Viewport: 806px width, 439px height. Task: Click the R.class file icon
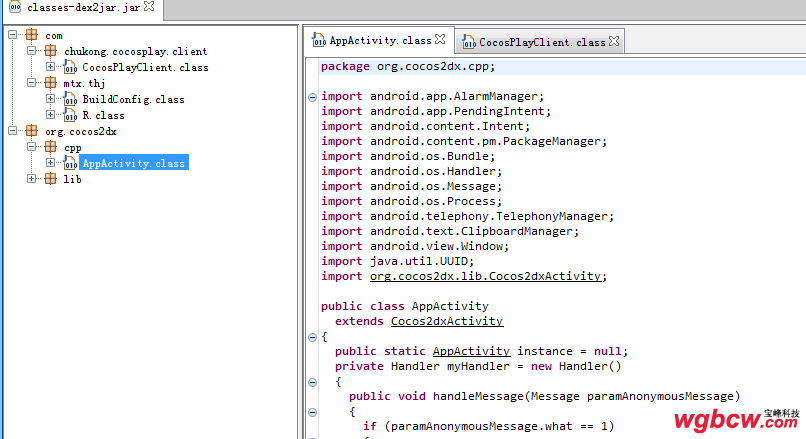(69, 116)
